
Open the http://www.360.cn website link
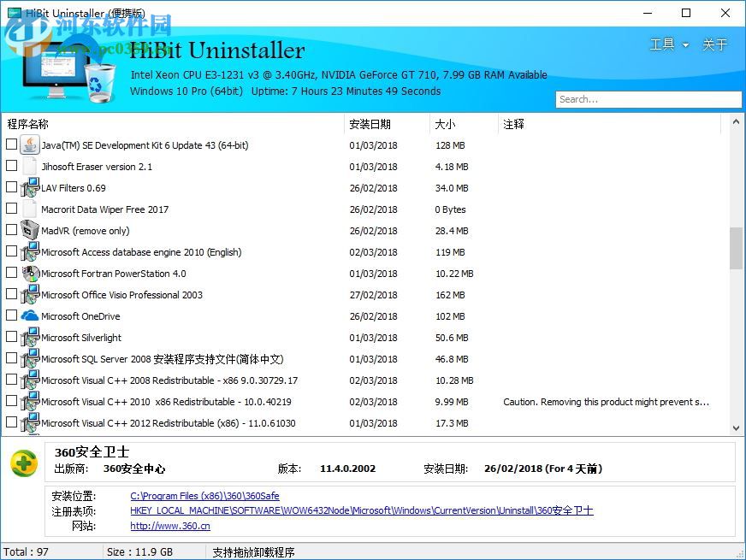(169, 526)
